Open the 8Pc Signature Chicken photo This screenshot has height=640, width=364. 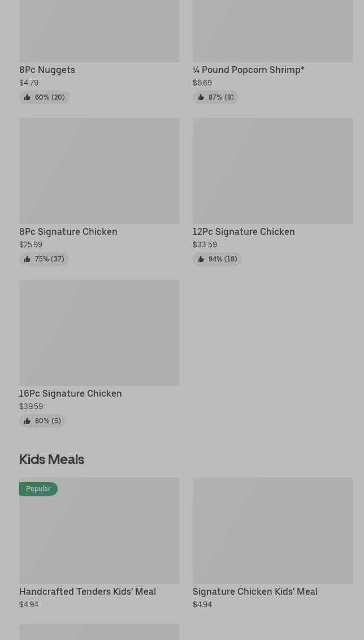coord(99,170)
